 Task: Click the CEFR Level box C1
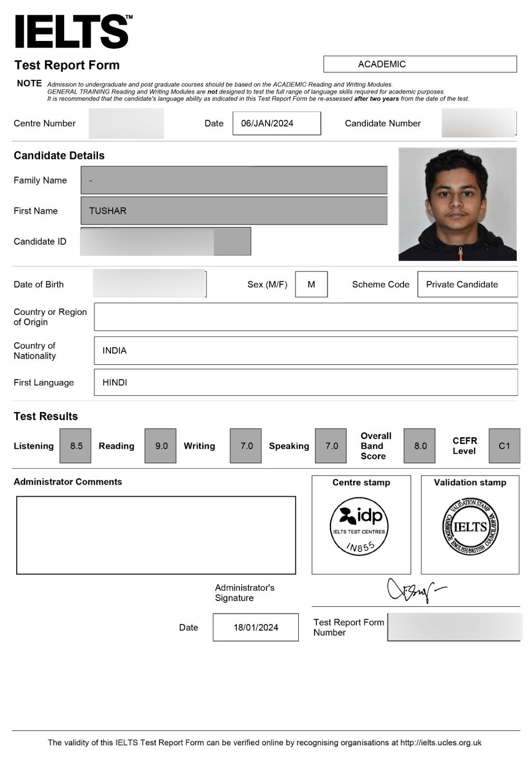pyautogui.click(x=504, y=446)
